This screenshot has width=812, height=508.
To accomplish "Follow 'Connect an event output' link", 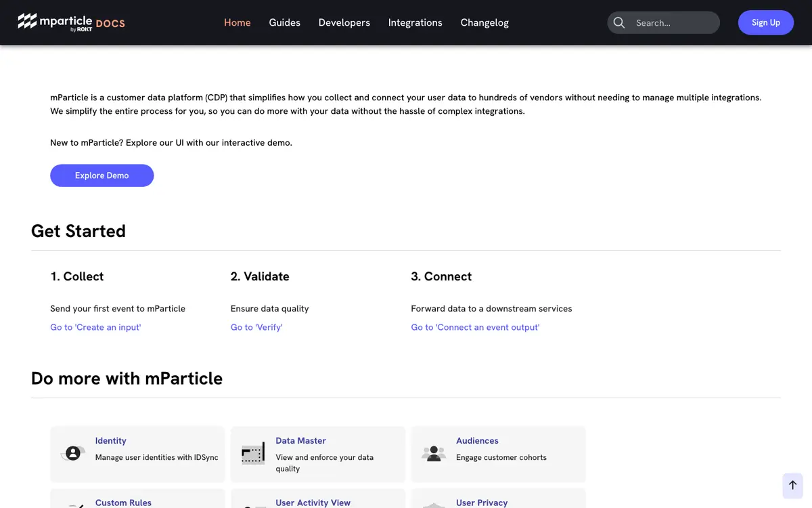I will [475, 327].
